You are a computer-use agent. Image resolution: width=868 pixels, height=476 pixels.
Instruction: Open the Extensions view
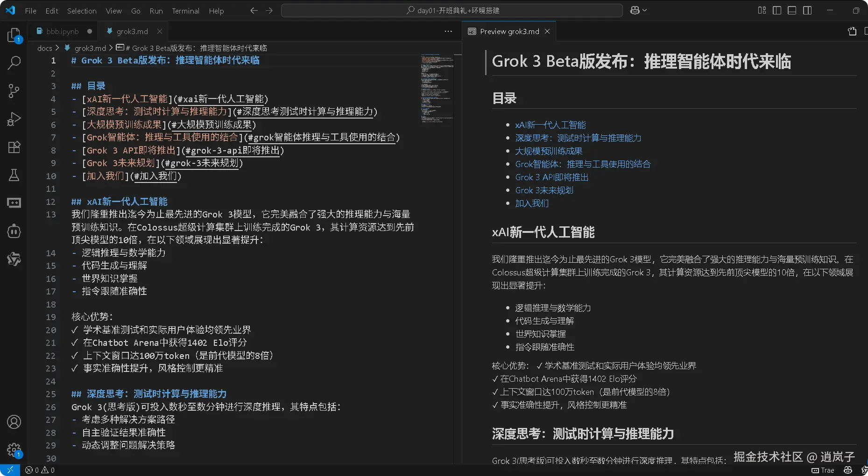(14, 147)
